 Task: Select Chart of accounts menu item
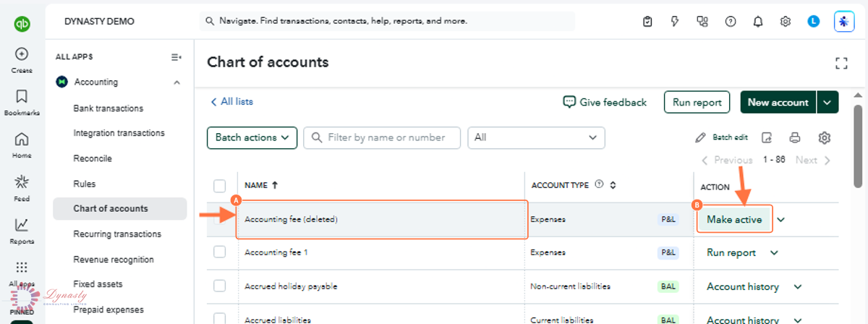coord(119,208)
